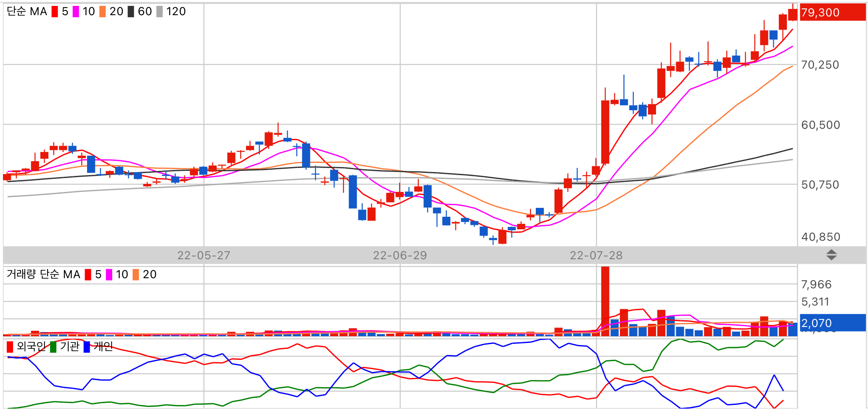The width and height of the screenshot is (868, 412).
Task: Click the red volume MA 5 swatch
Action: coord(88,275)
